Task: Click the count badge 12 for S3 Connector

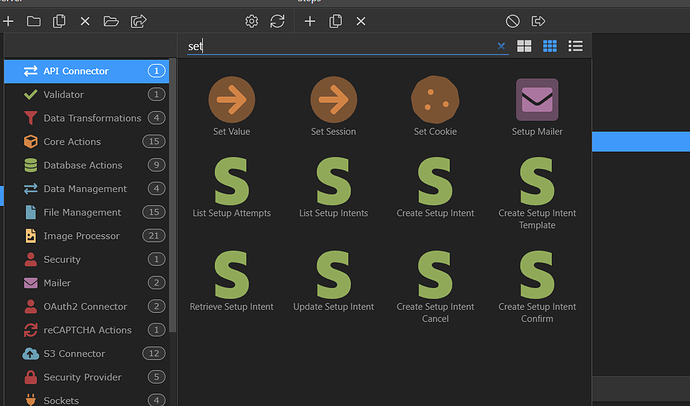Action: (x=154, y=353)
